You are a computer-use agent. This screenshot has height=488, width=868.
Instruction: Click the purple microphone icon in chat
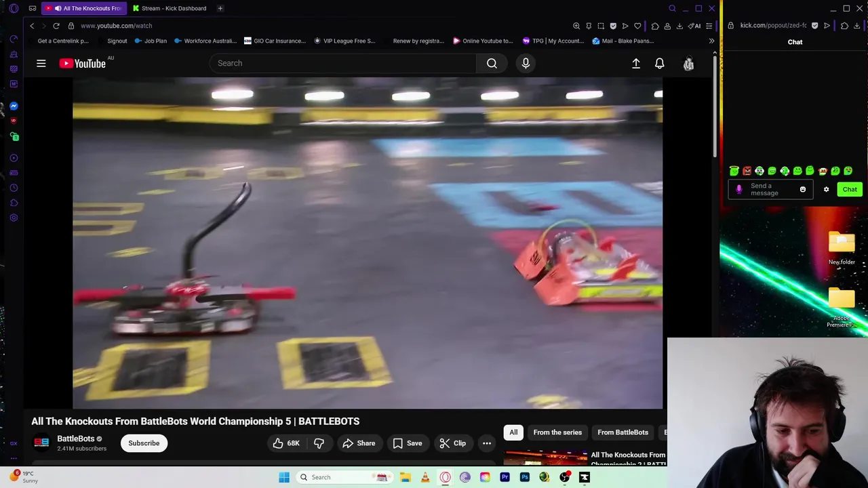[739, 189]
